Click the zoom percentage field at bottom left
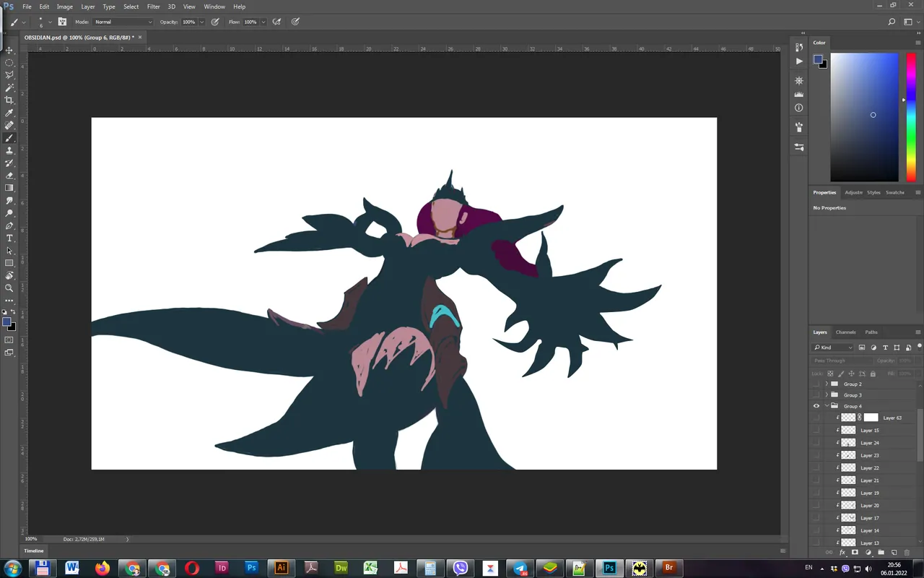This screenshot has width=924, height=578. click(31, 539)
